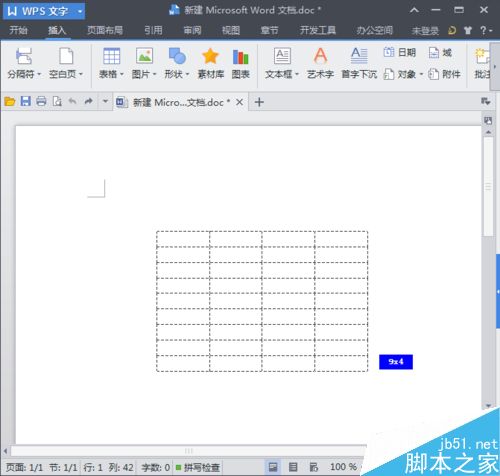This screenshot has width=500, height=476.
Task: Expand the 文本框 dropdown arrow
Action: coord(297,74)
